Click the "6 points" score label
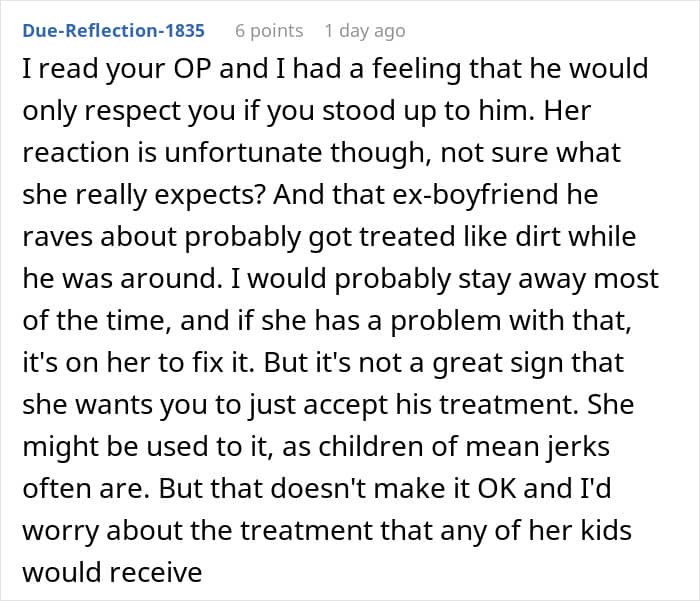The width and height of the screenshot is (700, 601). tap(269, 30)
